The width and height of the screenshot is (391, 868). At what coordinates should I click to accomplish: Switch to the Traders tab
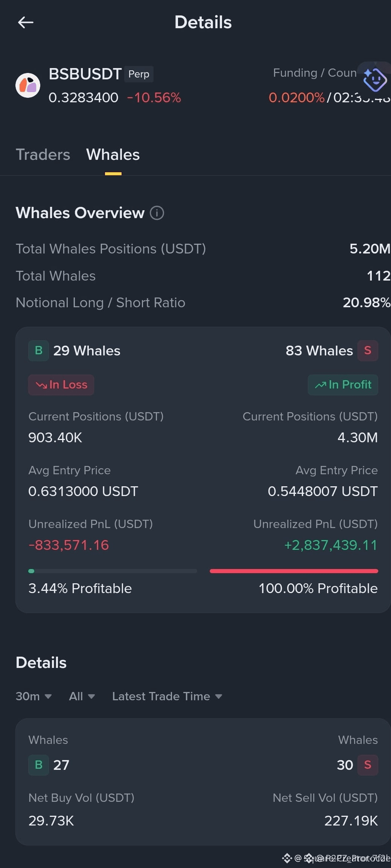(43, 155)
